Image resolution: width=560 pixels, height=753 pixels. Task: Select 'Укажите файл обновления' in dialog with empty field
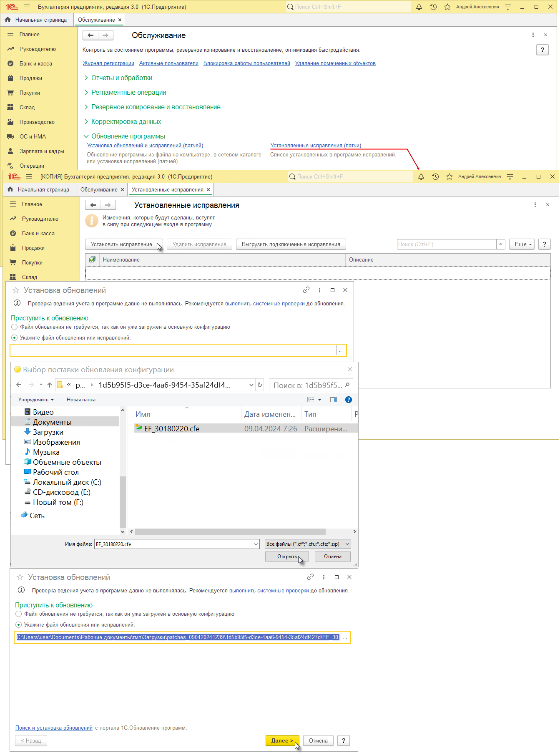click(15, 338)
